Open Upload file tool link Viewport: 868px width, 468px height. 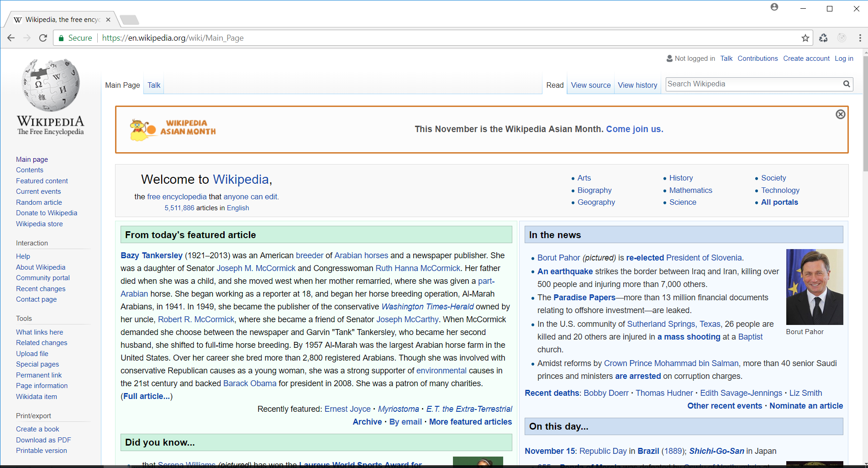click(x=32, y=354)
